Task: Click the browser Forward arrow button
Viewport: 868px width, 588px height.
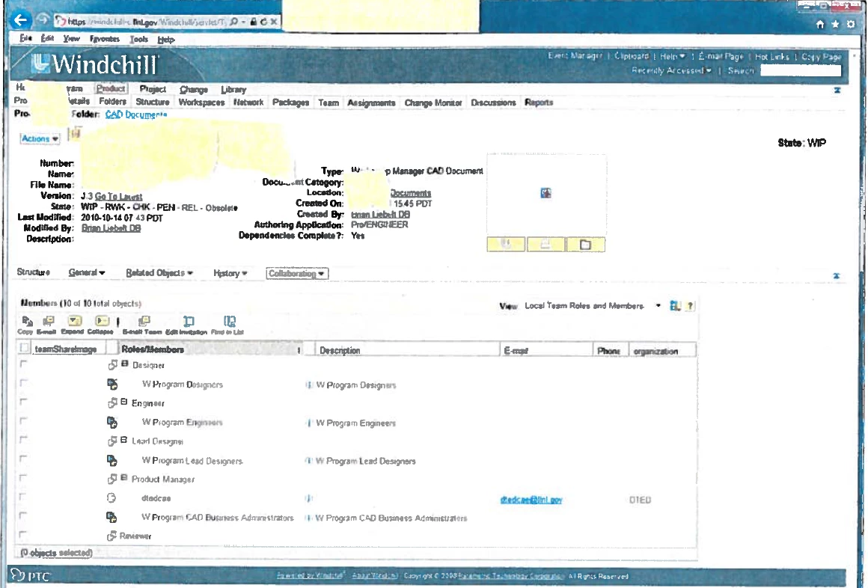Action: 43,20
